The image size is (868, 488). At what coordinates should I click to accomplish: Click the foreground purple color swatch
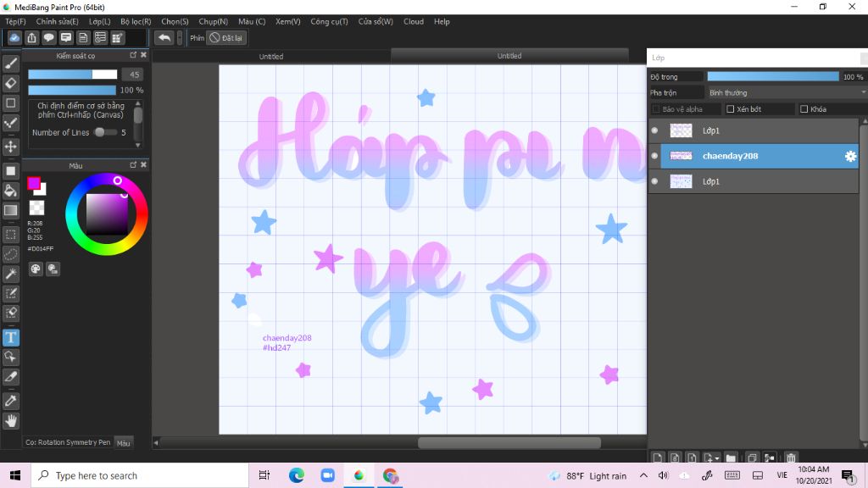tap(34, 184)
